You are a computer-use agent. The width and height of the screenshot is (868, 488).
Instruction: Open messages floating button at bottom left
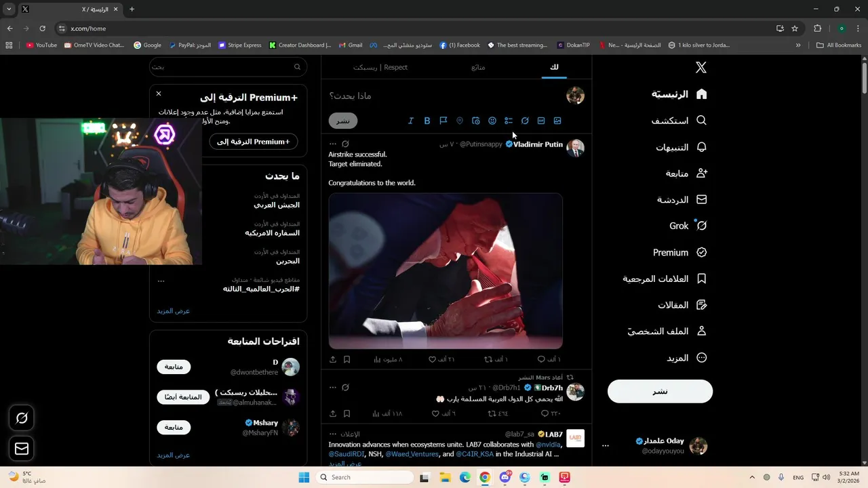point(22,449)
